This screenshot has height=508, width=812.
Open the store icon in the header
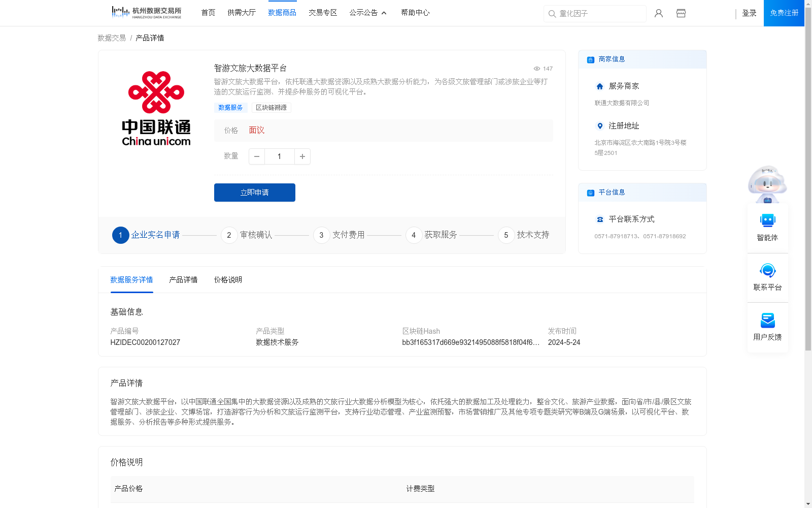pyautogui.click(x=681, y=13)
